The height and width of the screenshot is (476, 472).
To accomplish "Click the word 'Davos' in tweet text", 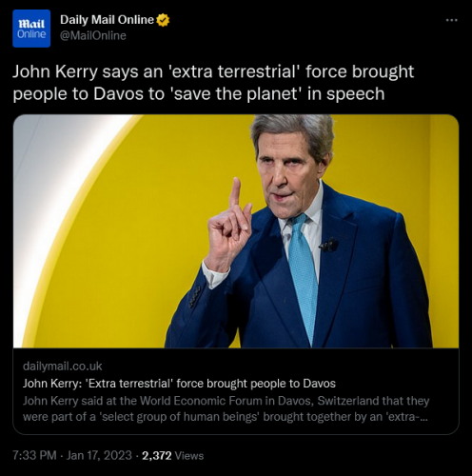I will click(x=118, y=94).
